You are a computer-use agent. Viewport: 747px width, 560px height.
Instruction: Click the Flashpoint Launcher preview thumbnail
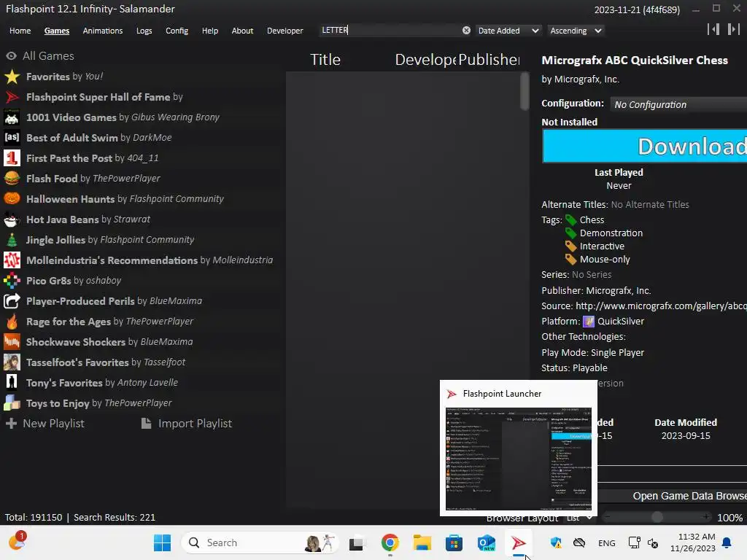(519, 459)
